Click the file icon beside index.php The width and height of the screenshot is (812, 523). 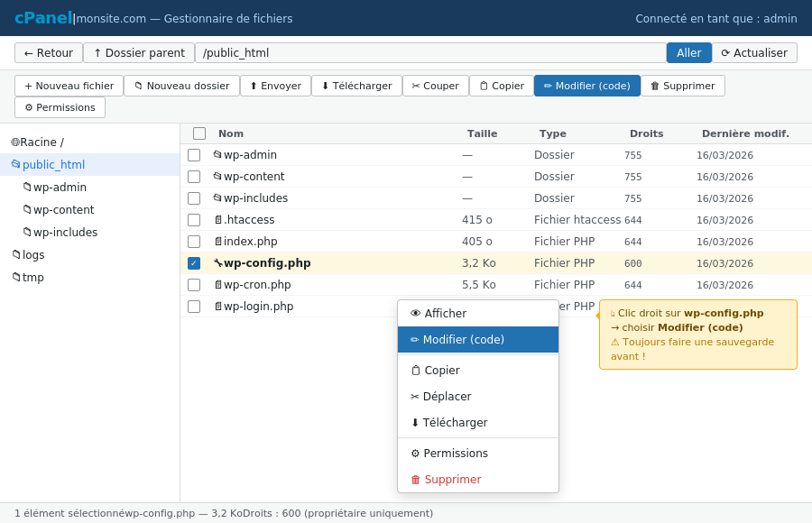[x=218, y=242]
